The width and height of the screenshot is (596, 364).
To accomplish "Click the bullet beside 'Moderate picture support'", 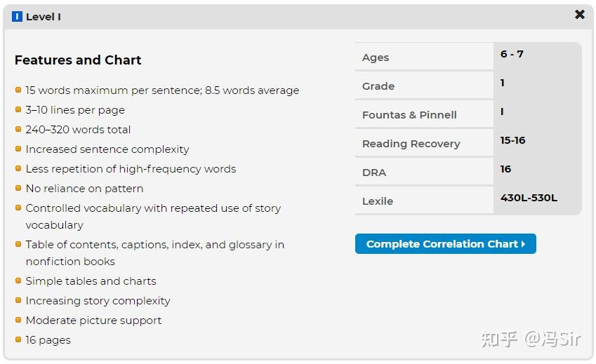I will click(18, 320).
